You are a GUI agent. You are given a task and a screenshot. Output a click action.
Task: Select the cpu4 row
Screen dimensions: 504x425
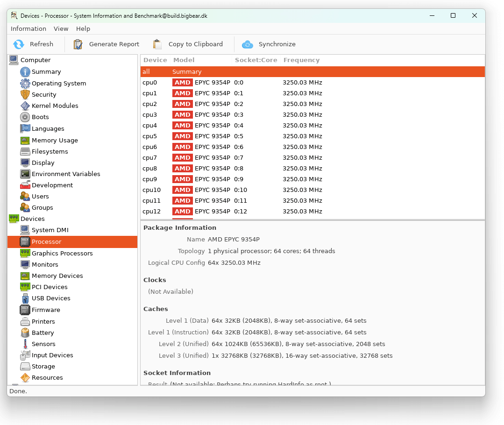(x=312, y=126)
